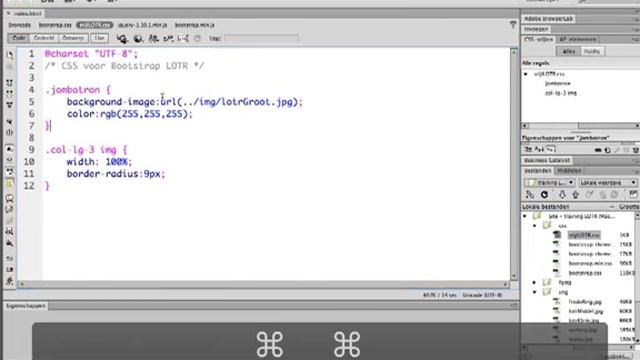Collapse the css folder
640x360 pixels.
[x=535, y=225]
